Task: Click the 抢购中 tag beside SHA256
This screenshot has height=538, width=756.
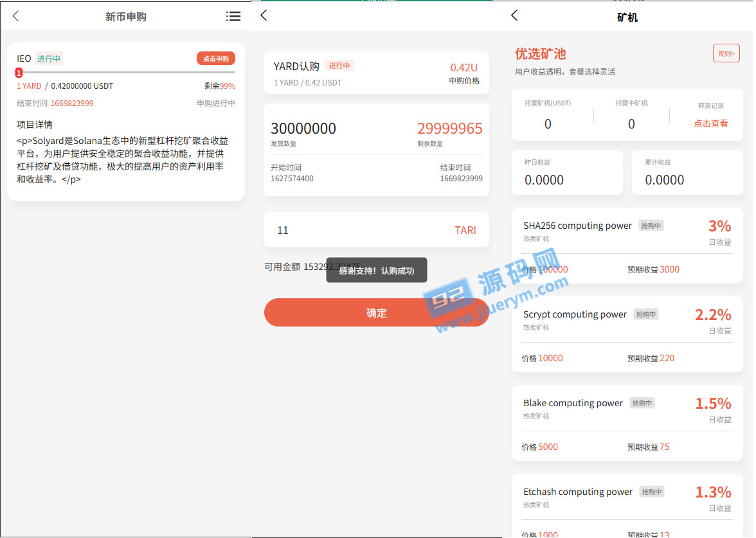Action: (651, 226)
